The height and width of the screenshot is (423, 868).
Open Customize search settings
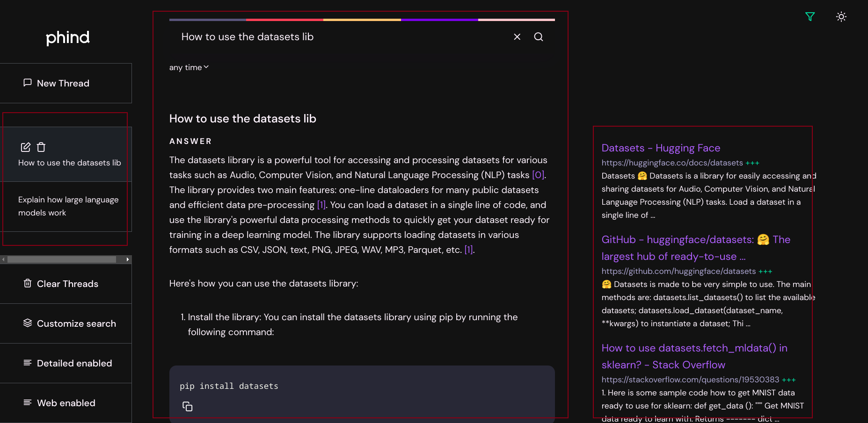click(x=66, y=323)
